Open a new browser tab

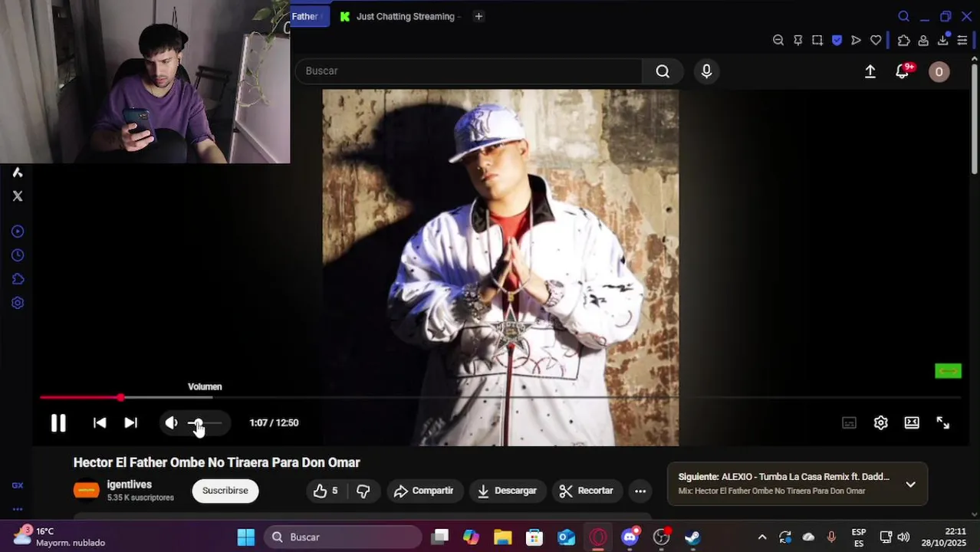[478, 16]
